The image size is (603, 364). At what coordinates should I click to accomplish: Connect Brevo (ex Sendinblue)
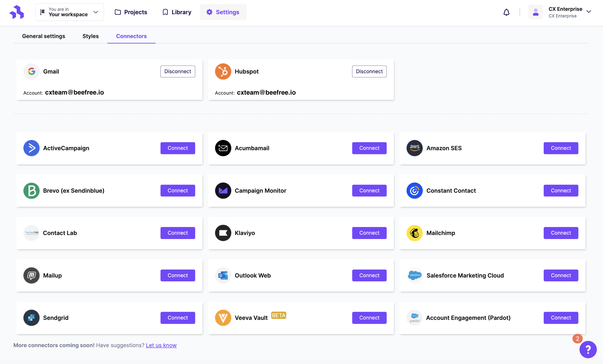[x=178, y=191]
